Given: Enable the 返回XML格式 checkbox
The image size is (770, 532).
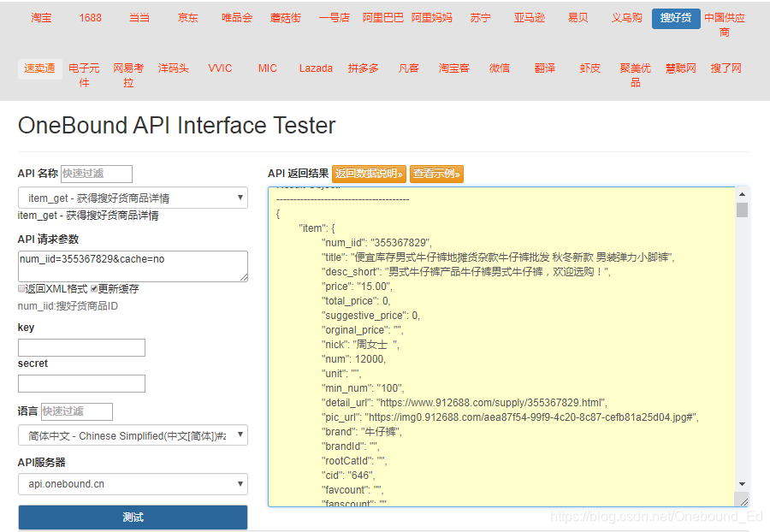Looking at the screenshot, I should (21, 288).
